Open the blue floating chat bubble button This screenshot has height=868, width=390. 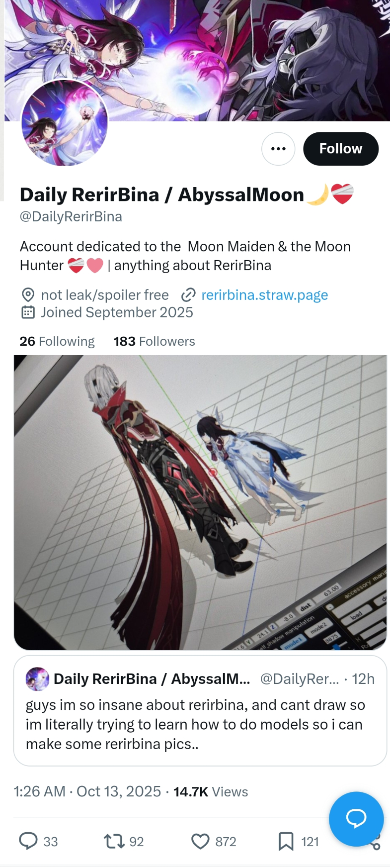point(356,819)
